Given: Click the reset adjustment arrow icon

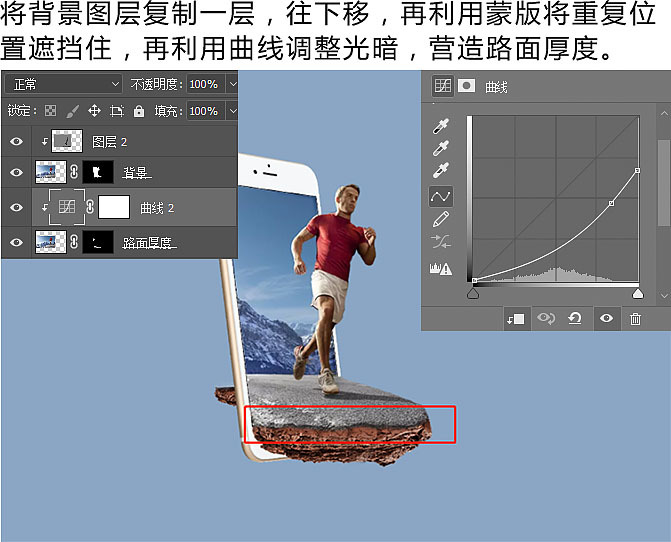Looking at the screenshot, I should (575, 318).
